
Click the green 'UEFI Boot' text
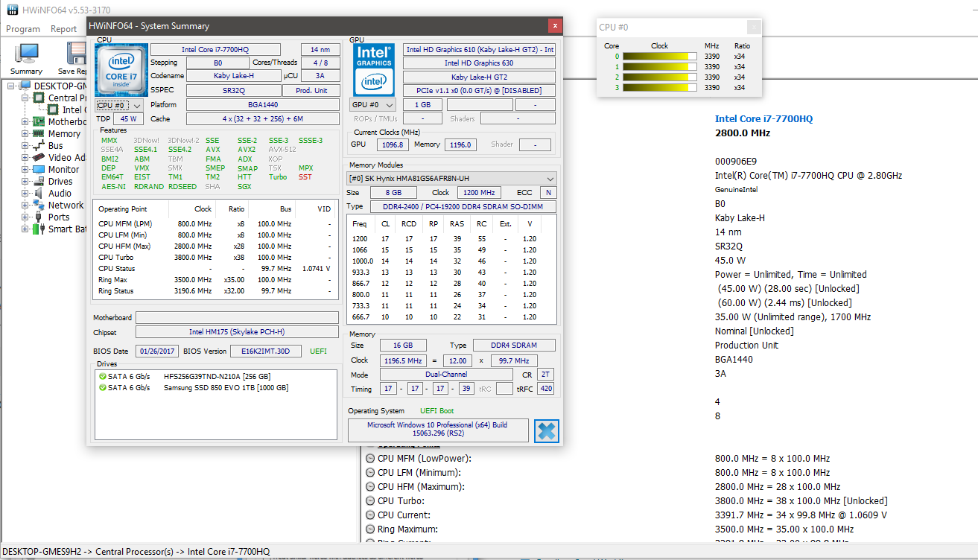click(x=436, y=411)
